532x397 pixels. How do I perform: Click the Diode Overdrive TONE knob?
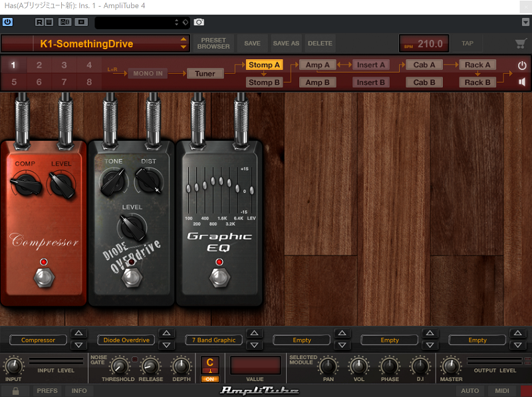113,182
